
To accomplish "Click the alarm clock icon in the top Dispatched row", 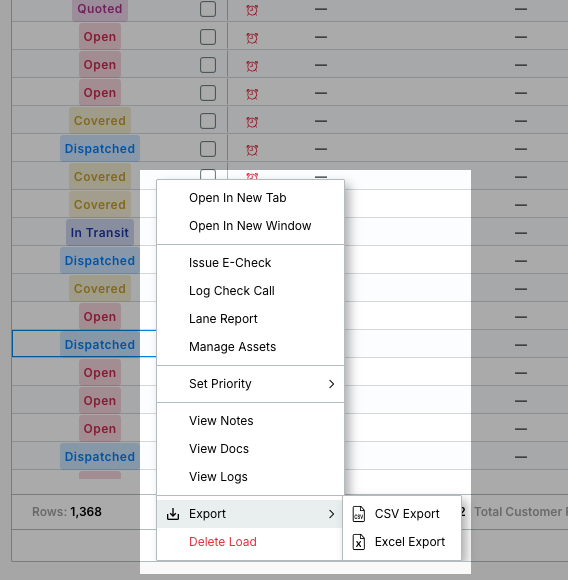I will pyautogui.click(x=252, y=150).
